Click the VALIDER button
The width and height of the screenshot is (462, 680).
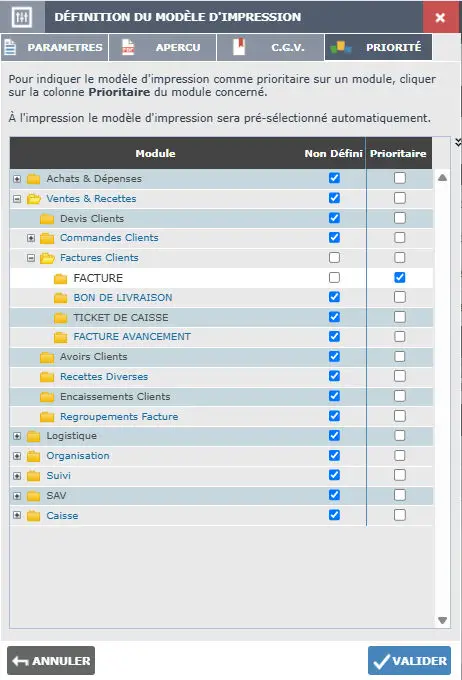pos(409,660)
